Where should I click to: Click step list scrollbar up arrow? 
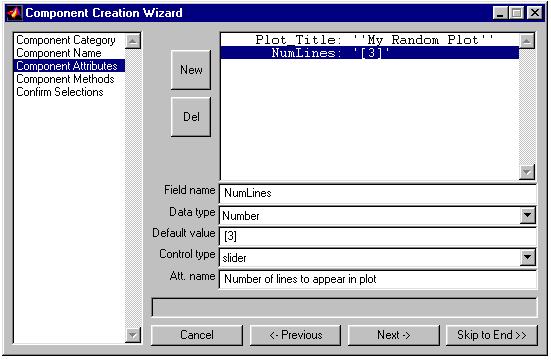tap(133, 41)
